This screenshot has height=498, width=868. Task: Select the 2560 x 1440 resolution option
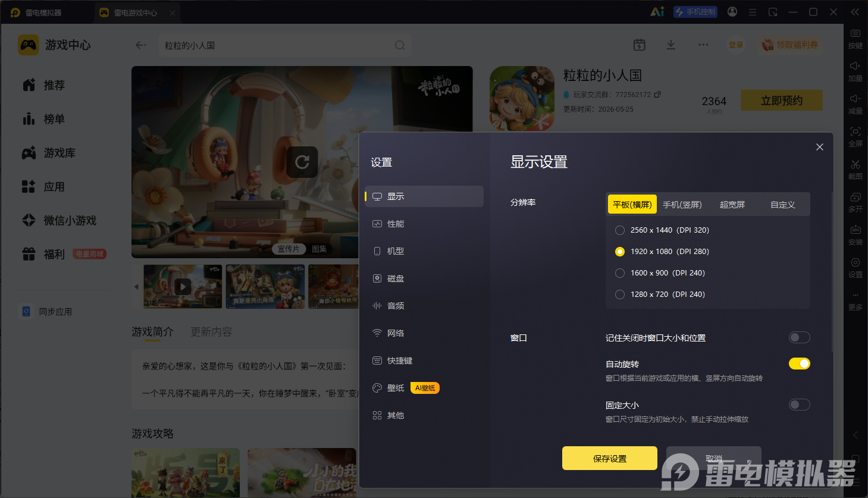(x=620, y=230)
